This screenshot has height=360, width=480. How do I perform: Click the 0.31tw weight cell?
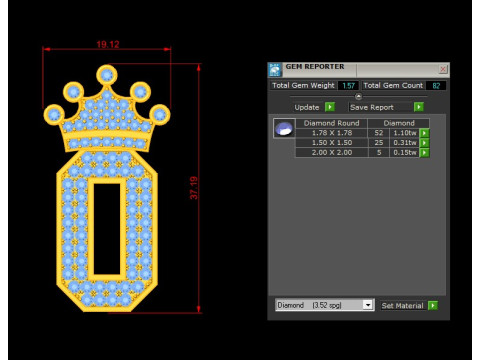[x=404, y=143]
